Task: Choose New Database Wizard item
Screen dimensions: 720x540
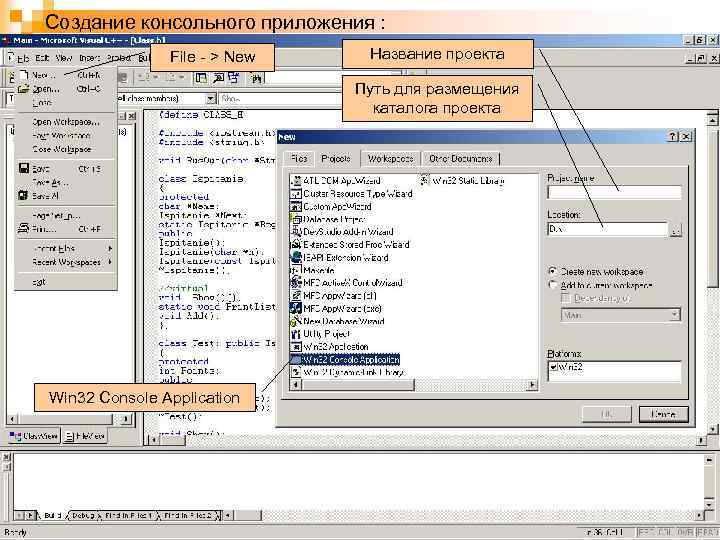Action: pyautogui.click(x=338, y=321)
